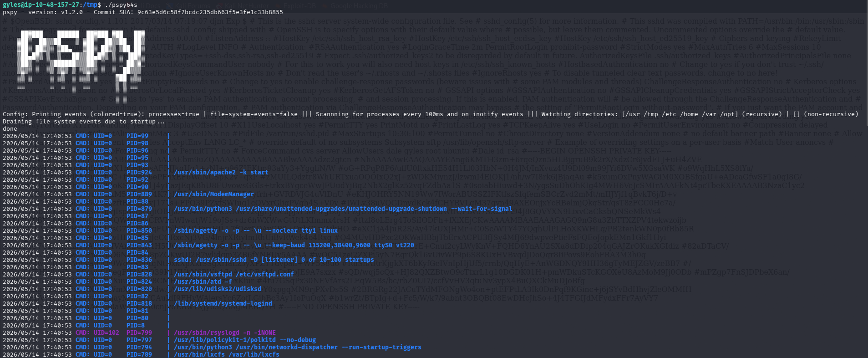The image size is (868, 358).
Task: Select PID=99 at the list top
Action: 137,136
